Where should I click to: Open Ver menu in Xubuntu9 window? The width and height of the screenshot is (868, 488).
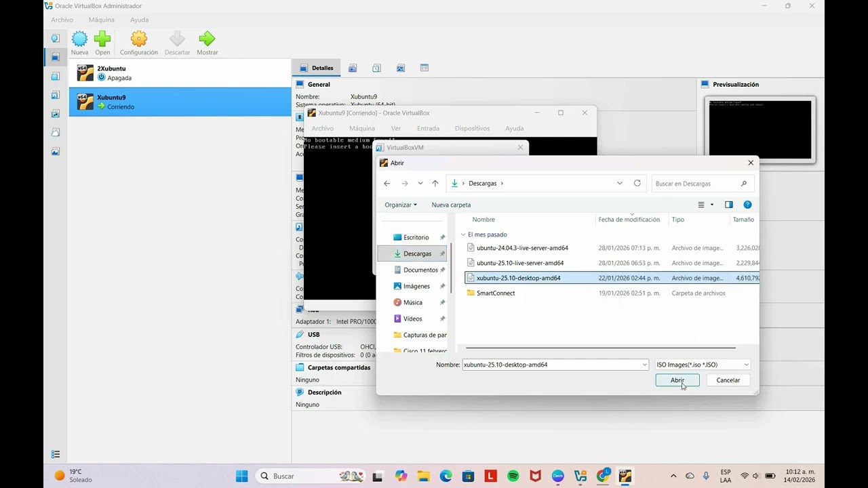pyautogui.click(x=396, y=128)
